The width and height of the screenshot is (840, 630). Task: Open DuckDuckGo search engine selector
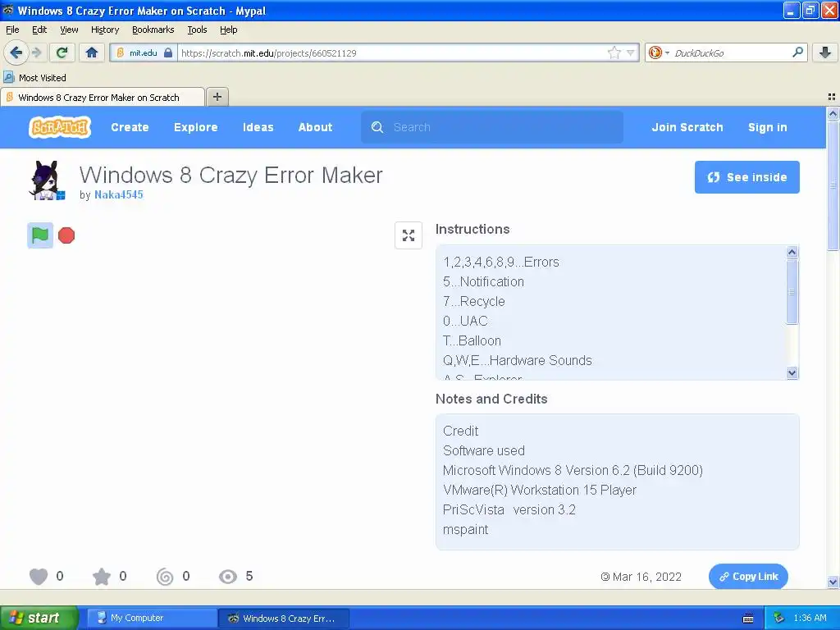click(x=659, y=52)
